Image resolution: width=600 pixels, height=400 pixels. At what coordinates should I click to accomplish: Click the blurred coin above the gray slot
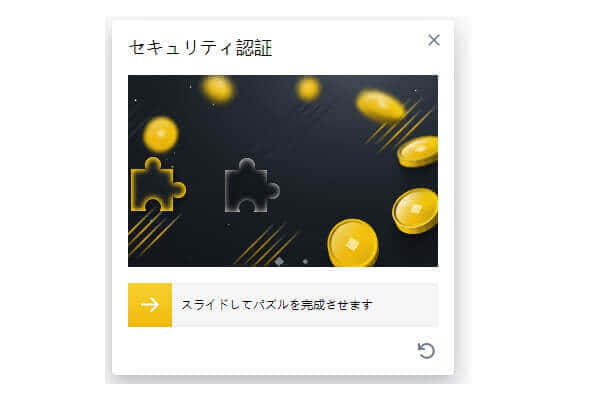(218, 90)
